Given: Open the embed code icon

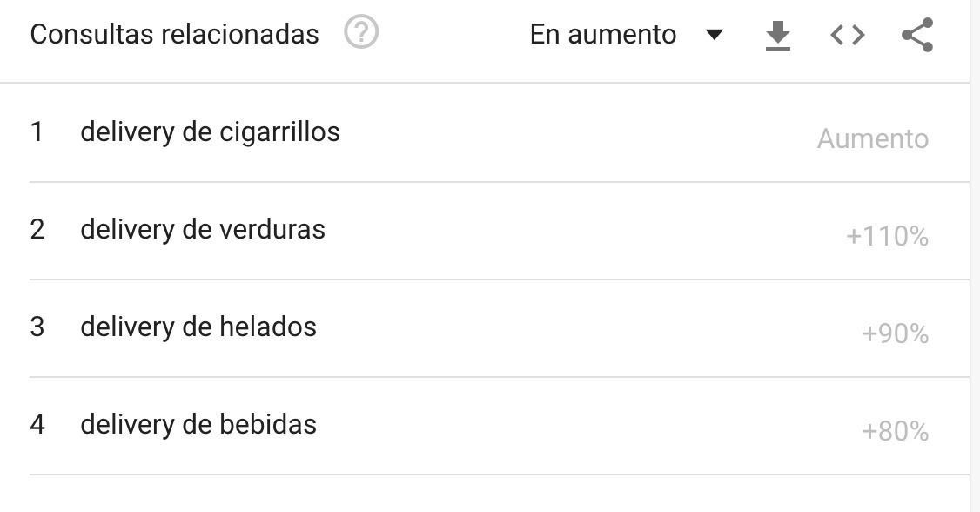Looking at the screenshot, I should (x=847, y=35).
